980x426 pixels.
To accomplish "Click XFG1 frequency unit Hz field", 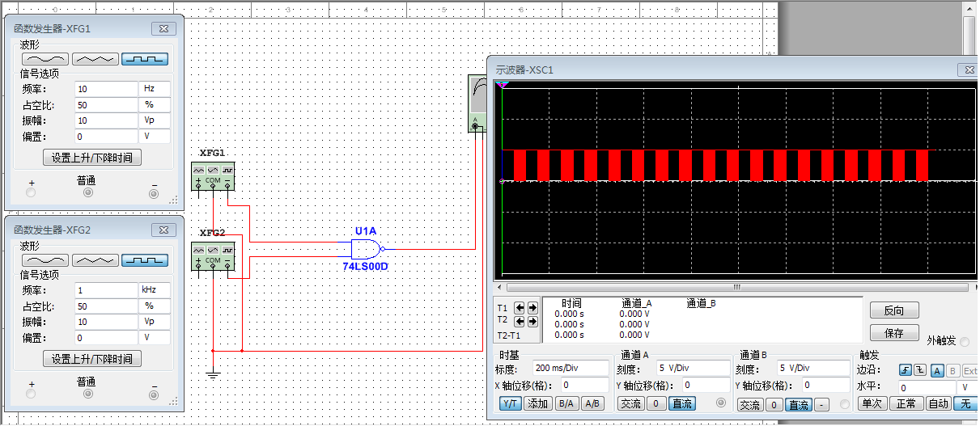I will [155, 89].
